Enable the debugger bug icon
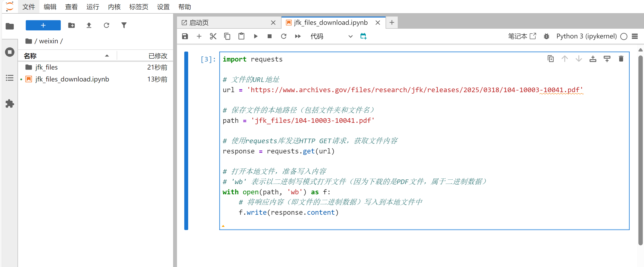Viewport: 644px width, 267px height. coord(546,36)
